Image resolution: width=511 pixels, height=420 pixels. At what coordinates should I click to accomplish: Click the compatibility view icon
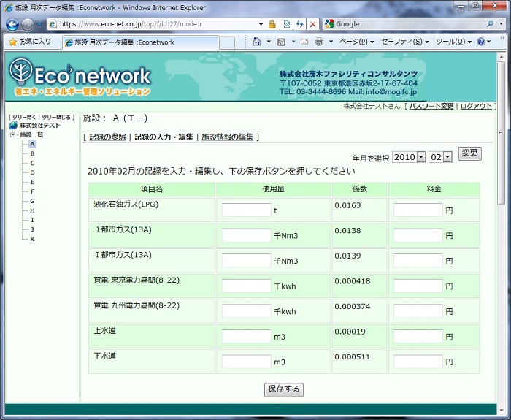[x=286, y=24]
